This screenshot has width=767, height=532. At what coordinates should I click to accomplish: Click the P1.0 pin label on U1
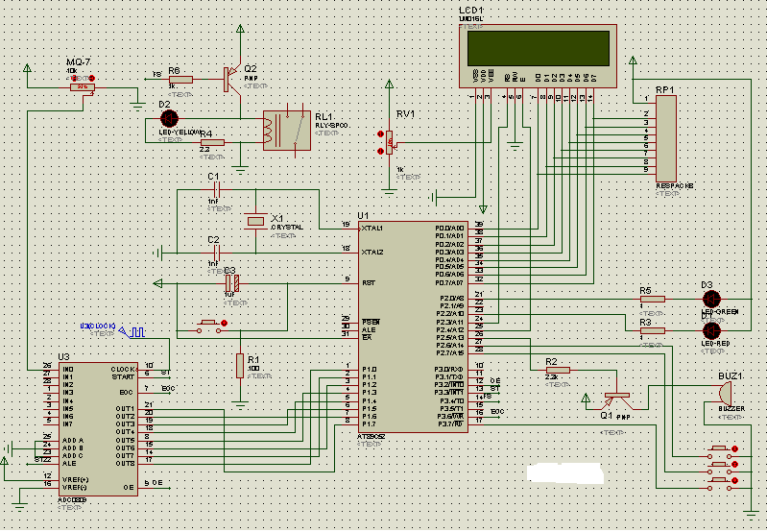(x=370, y=370)
